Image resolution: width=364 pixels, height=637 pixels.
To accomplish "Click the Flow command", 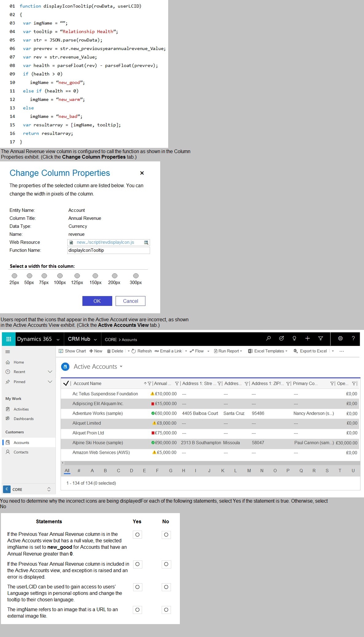I will 197,351.
